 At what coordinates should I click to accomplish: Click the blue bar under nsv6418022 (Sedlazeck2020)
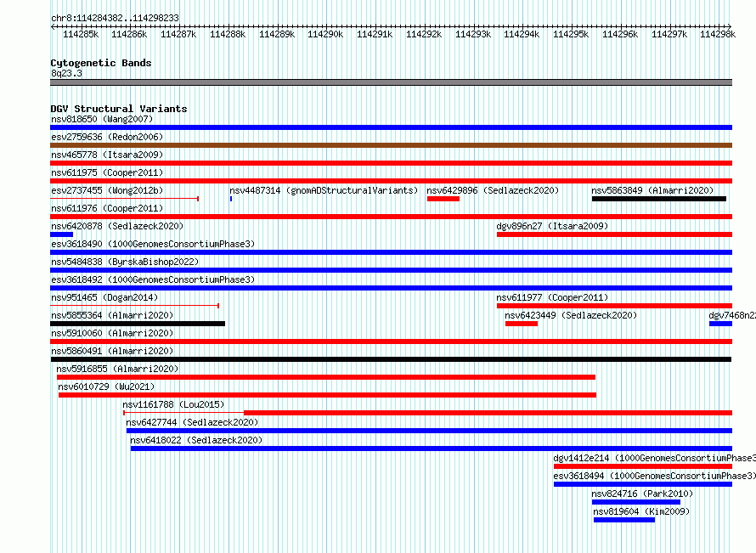432,449
